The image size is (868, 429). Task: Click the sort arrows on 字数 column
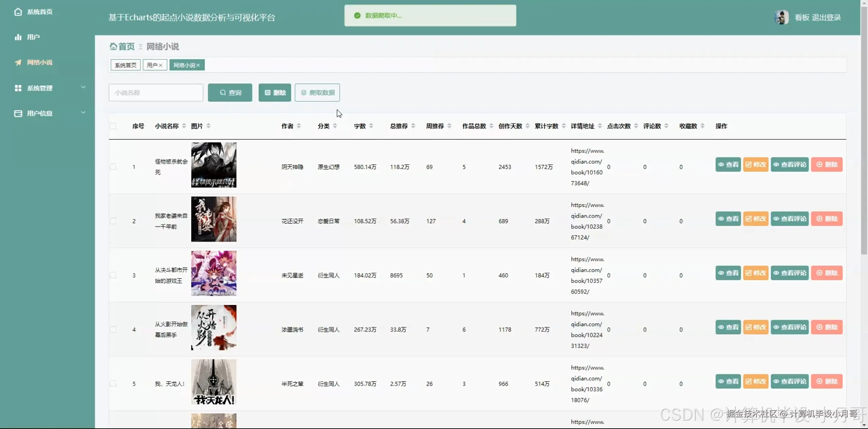[371, 126]
